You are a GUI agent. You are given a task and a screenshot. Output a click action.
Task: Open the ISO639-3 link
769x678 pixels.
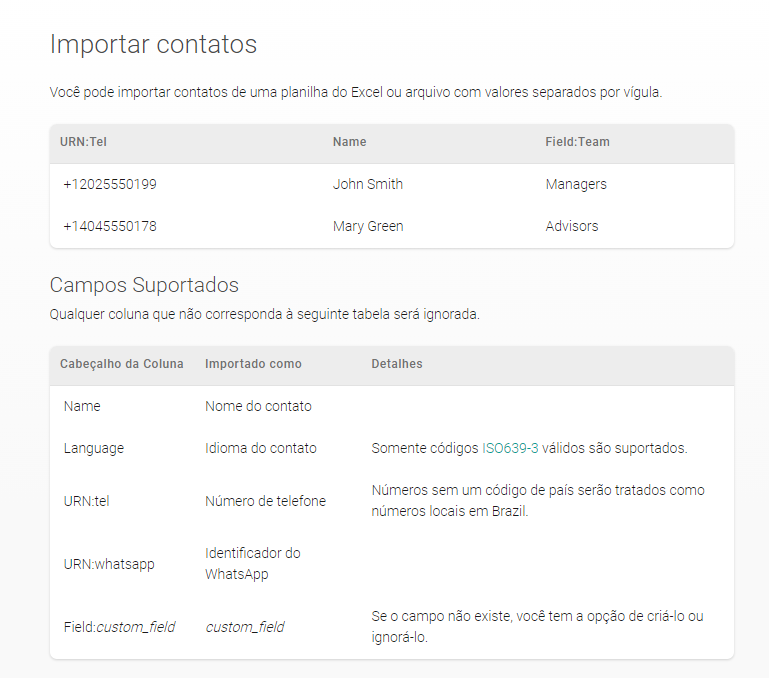pos(510,448)
